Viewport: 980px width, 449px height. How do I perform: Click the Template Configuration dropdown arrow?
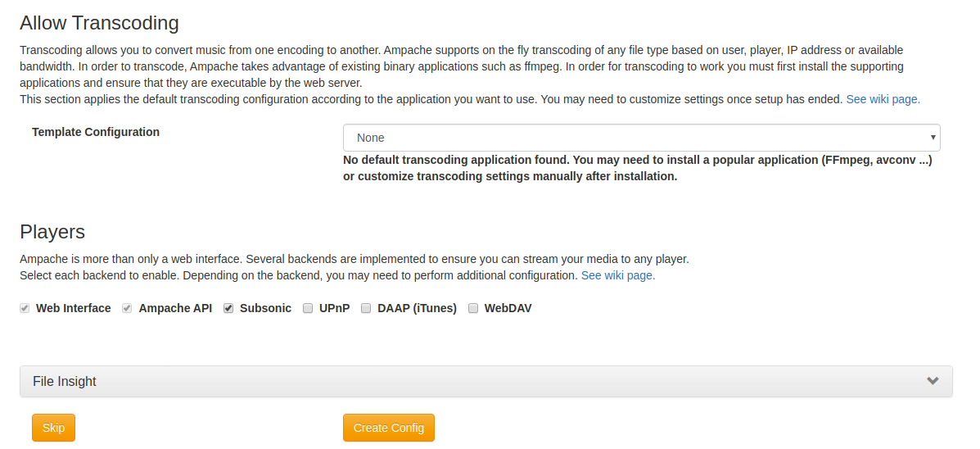point(933,138)
